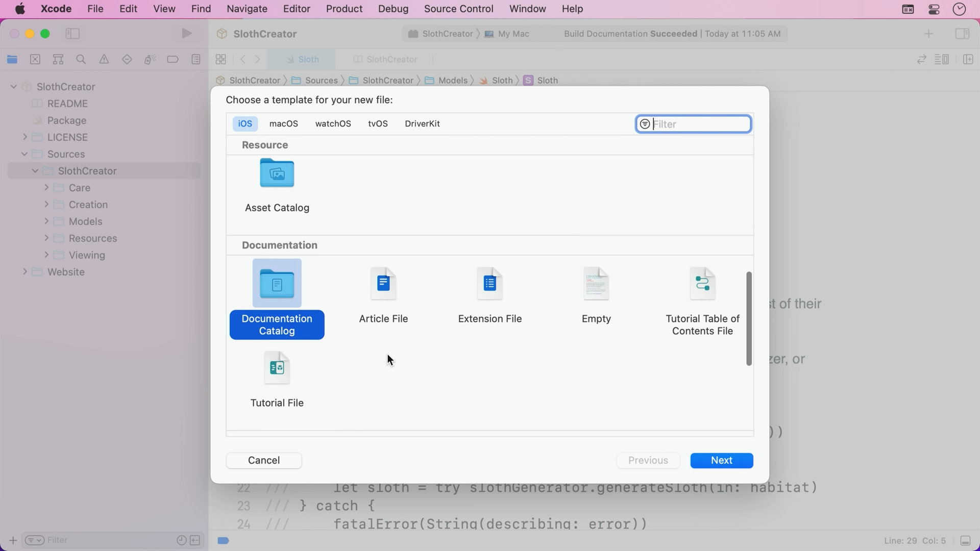Collapse the Sources folder
The image size is (980, 551).
24,154
